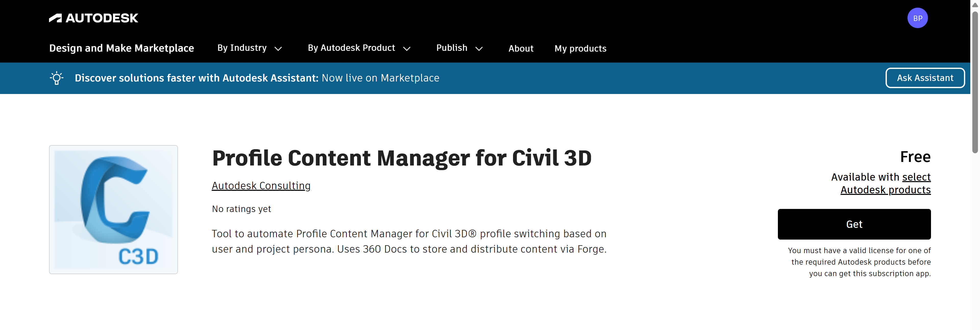
Task: Open the select Autodesk products link
Action: 886,183
